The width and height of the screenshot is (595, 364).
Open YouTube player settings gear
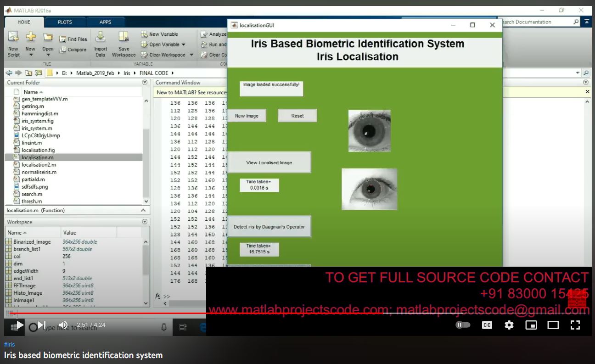tap(509, 325)
